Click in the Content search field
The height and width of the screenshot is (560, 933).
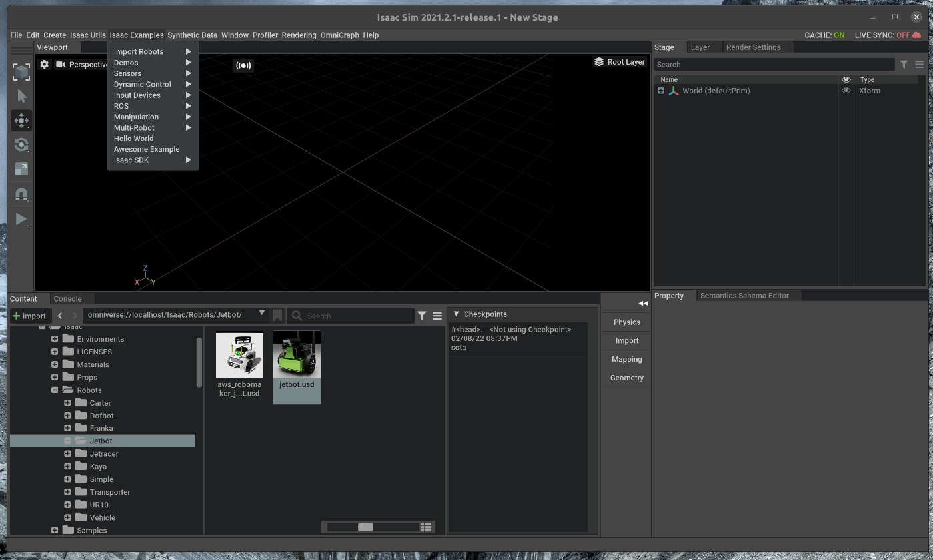351,316
